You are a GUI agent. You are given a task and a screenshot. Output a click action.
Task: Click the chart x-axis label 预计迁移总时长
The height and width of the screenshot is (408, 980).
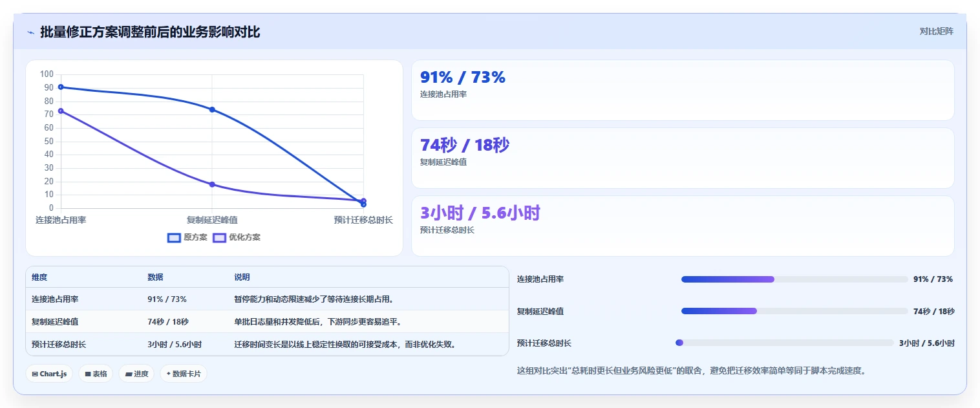pyautogui.click(x=363, y=220)
